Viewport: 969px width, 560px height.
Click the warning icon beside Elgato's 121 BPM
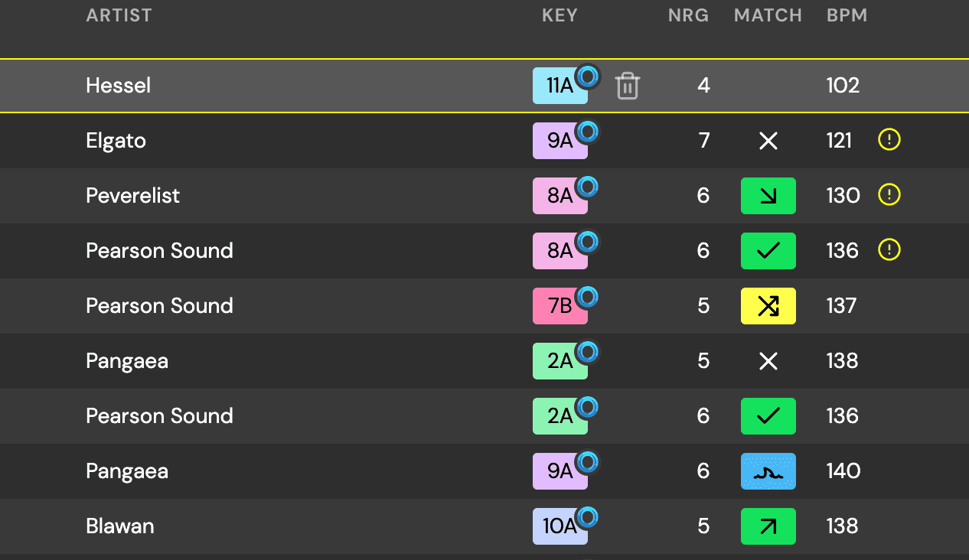pyautogui.click(x=889, y=140)
